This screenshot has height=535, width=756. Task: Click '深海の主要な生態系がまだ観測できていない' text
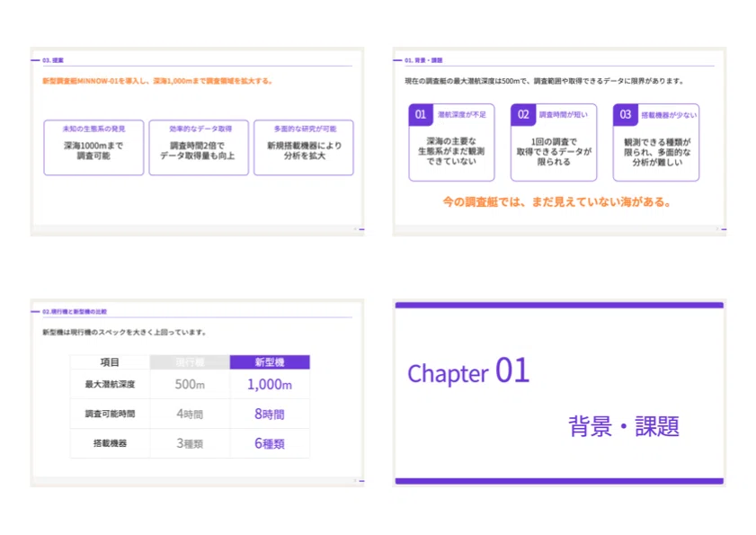(x=451, y=151)
